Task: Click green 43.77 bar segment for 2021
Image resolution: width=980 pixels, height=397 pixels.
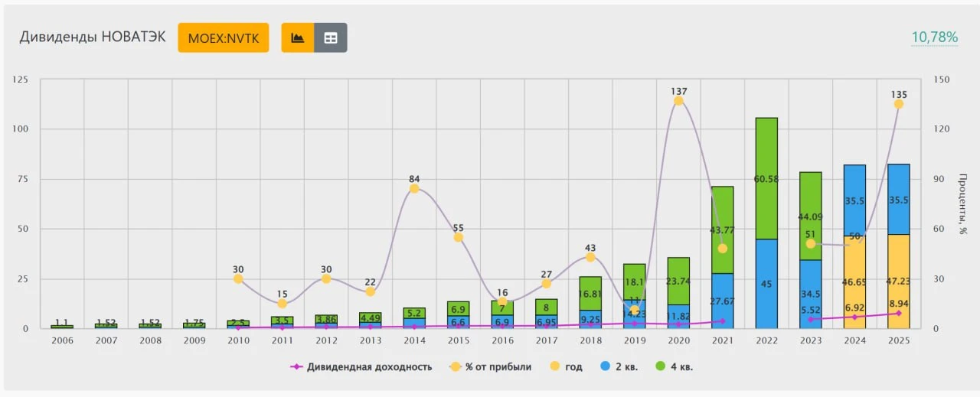Action: pos(723,229)
